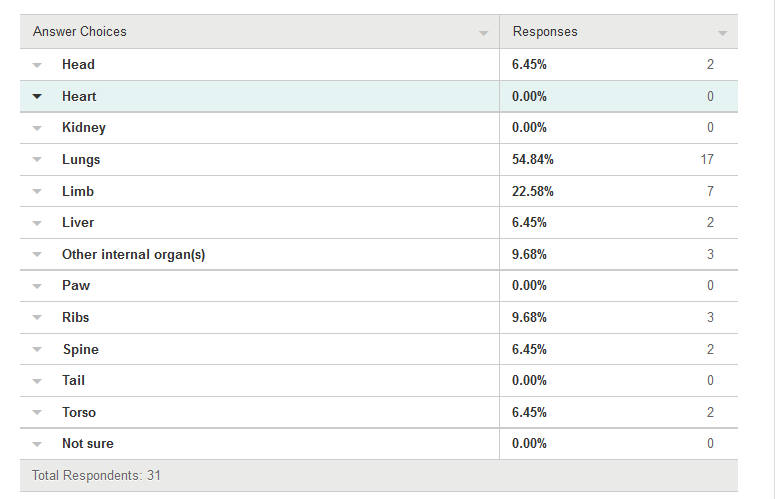This screenshot has height=499, width=775.
Task: Click the 54.84% response value for Lungs
Action: coord(533,160)
